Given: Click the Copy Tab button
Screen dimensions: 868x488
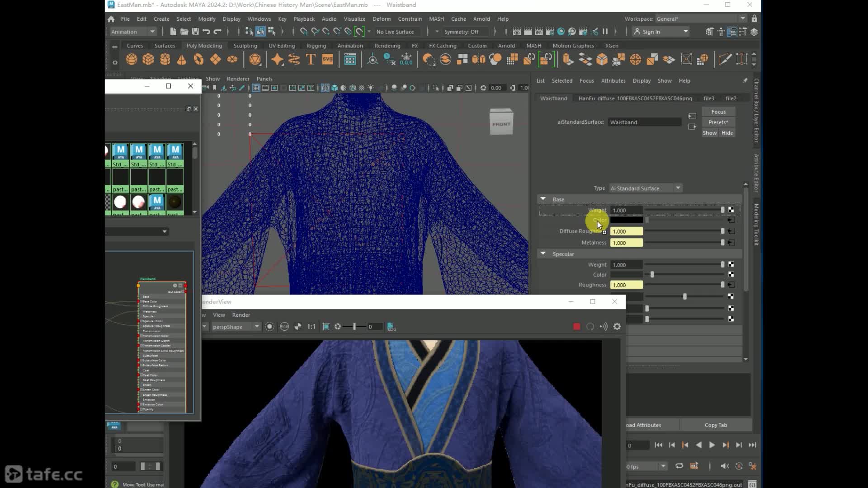Looking at the screenshot, I should click(716, 425).
